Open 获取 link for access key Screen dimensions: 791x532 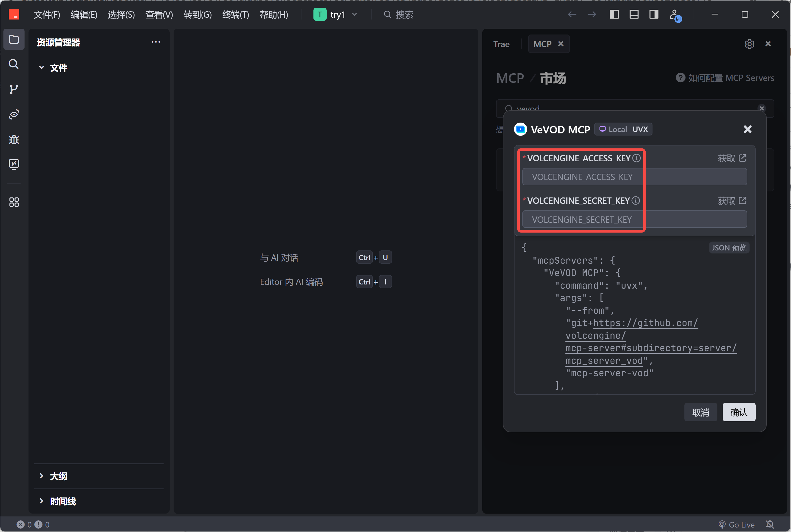click(x=732, y=158)
